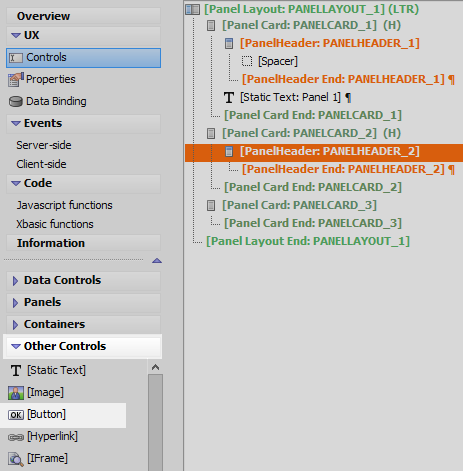Click the Panel Layout PANELLAYOUT_1 tree icon
The image size is (463, 471).
coord(193,9)
